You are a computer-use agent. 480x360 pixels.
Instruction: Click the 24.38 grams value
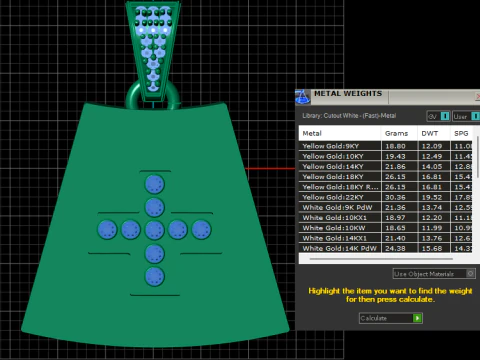(x=395, y=248)
